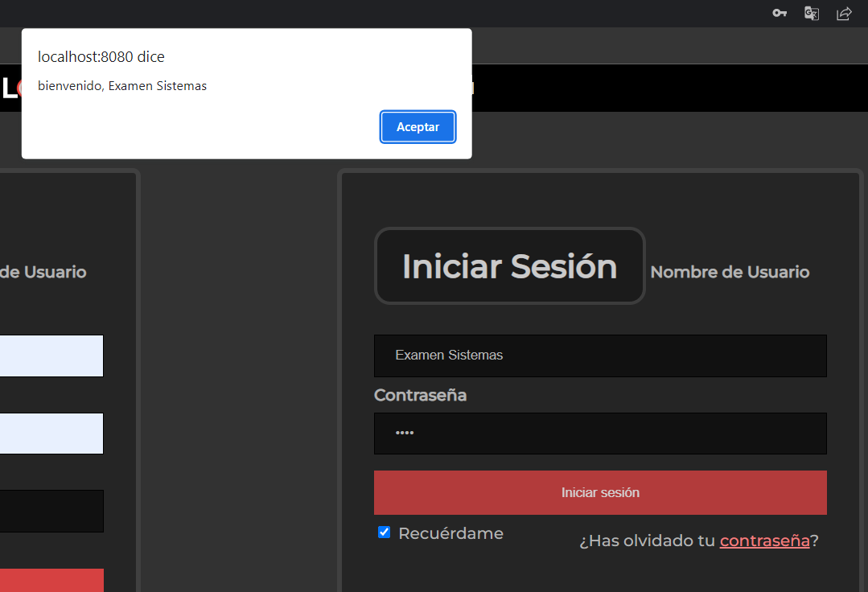Toggle Recuérdame by clicking its label text
The image size is (868, 592).
[x=451, y=532]
